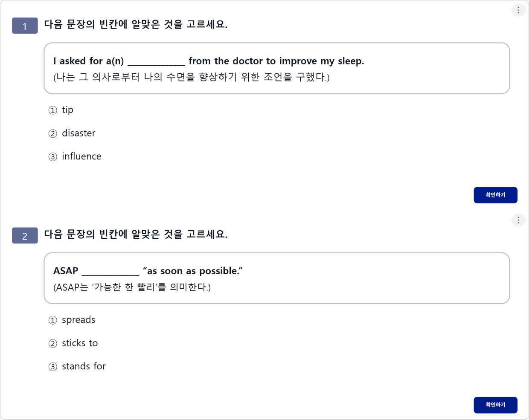This screenshot has width=529, height=420.
Task: Click the heading text of question 1
Action: pos(136,24)
